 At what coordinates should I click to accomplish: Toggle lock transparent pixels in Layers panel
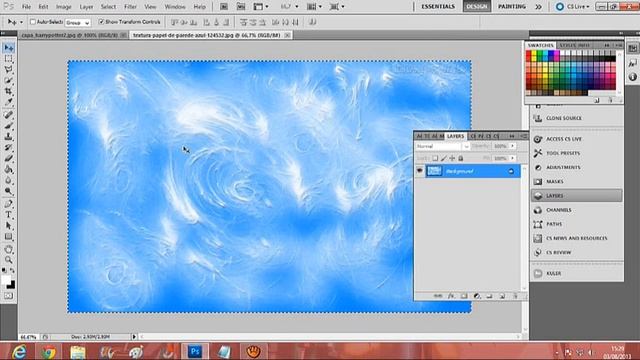435,158
